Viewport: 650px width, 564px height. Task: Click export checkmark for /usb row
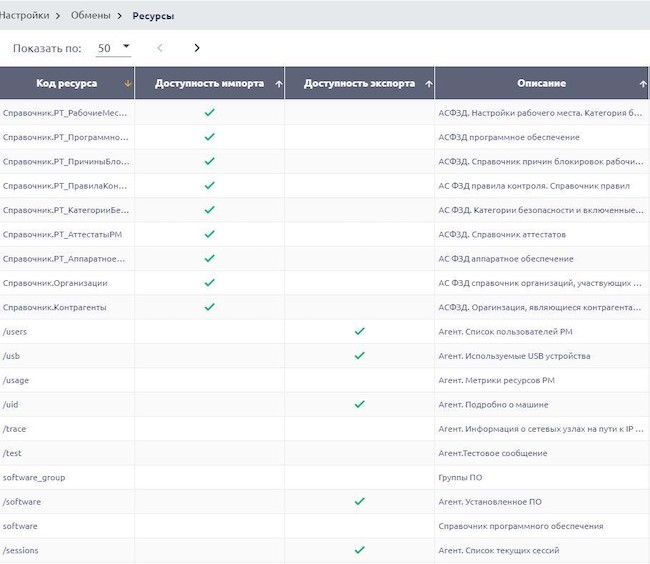(360, 355)
